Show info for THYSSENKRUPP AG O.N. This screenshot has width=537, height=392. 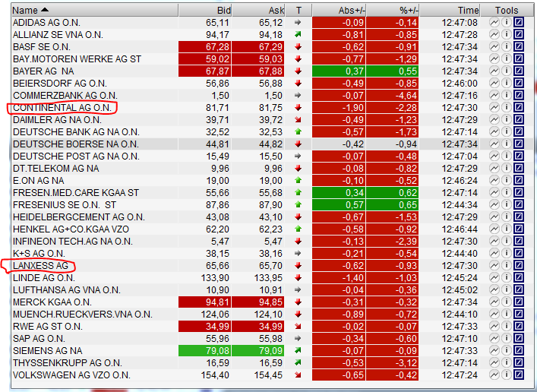507,363
